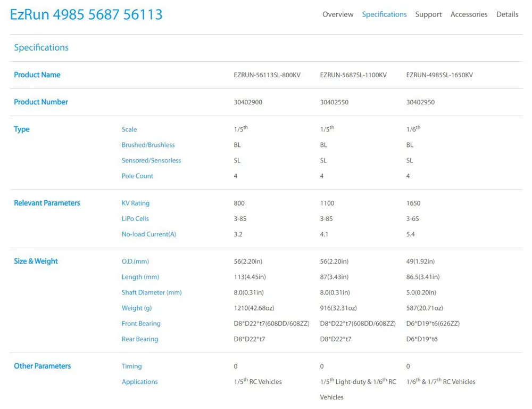Select shaft diameter value 5.0(0.20in)
Image resolution: width=532 pixels, height=409 pixels.
click(421, 292)
